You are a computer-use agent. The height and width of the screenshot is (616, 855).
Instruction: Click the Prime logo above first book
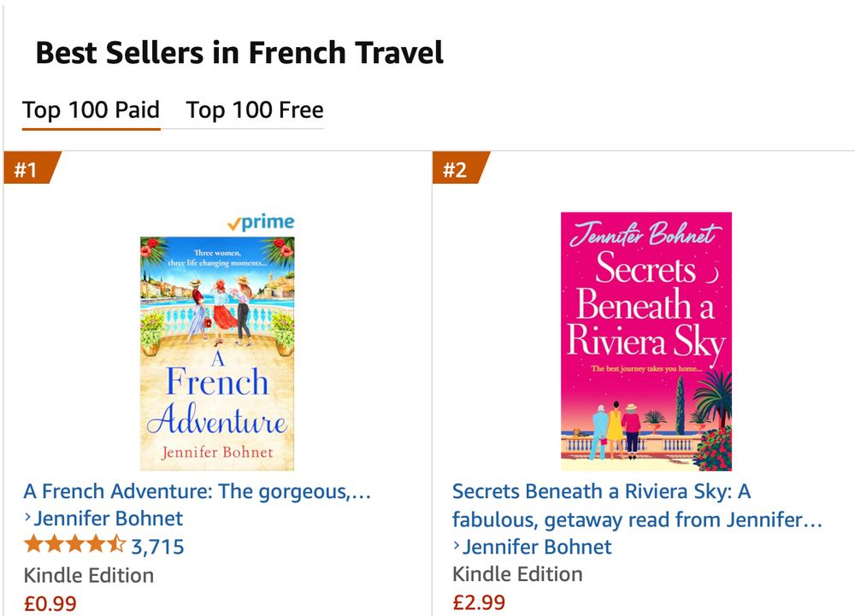[x=261, y=223]
